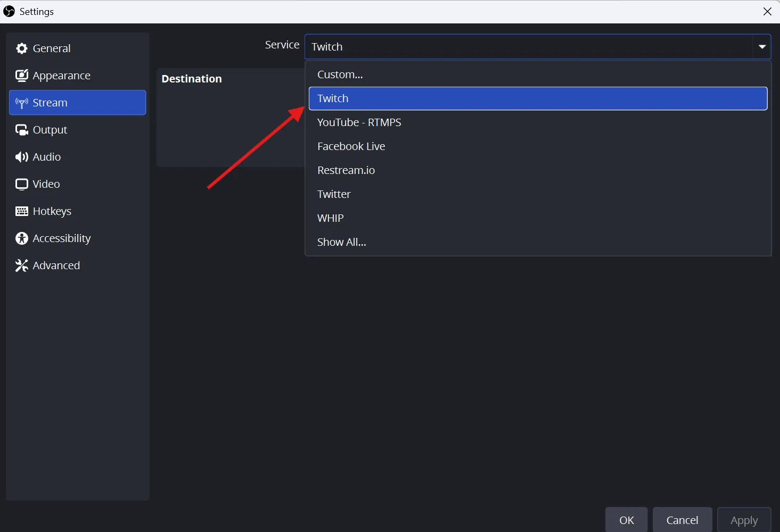Select the WHIP service option
Screen dimensions: 780x532
[x=330, y=218]
